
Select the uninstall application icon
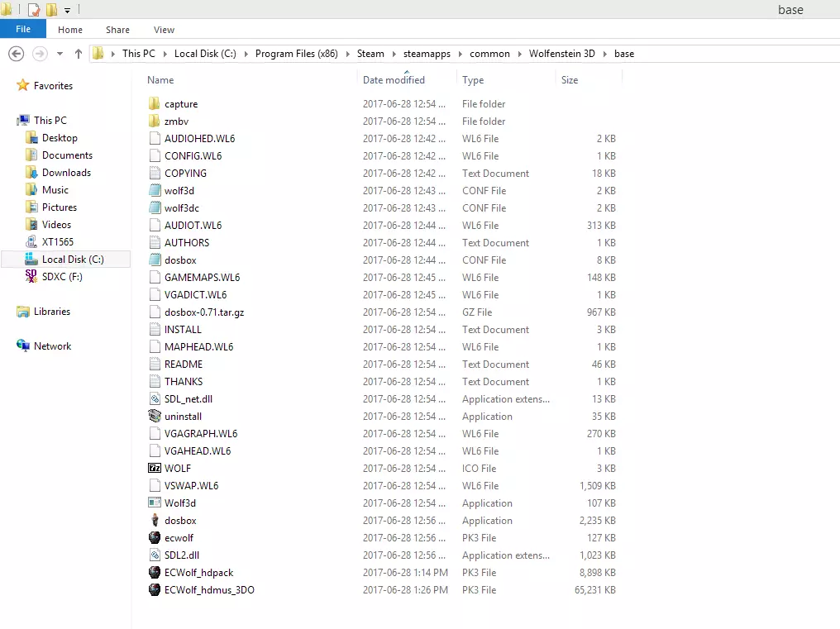pos(155,416)
